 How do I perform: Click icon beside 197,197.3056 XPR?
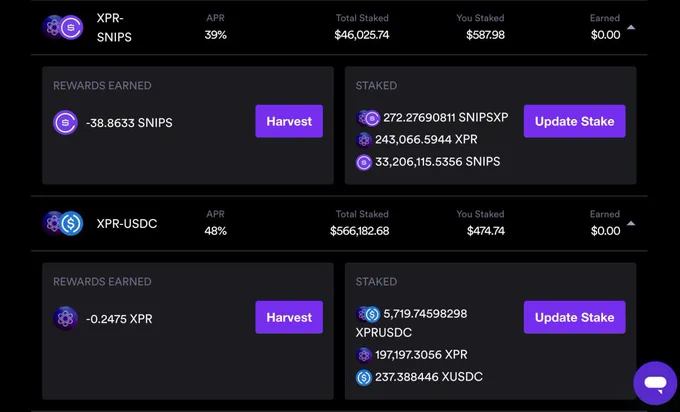coord(364,355)
